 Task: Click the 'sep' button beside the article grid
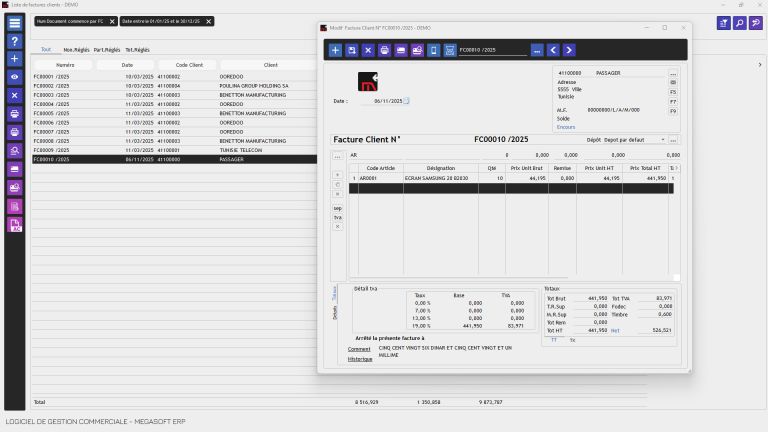(337, 208)
